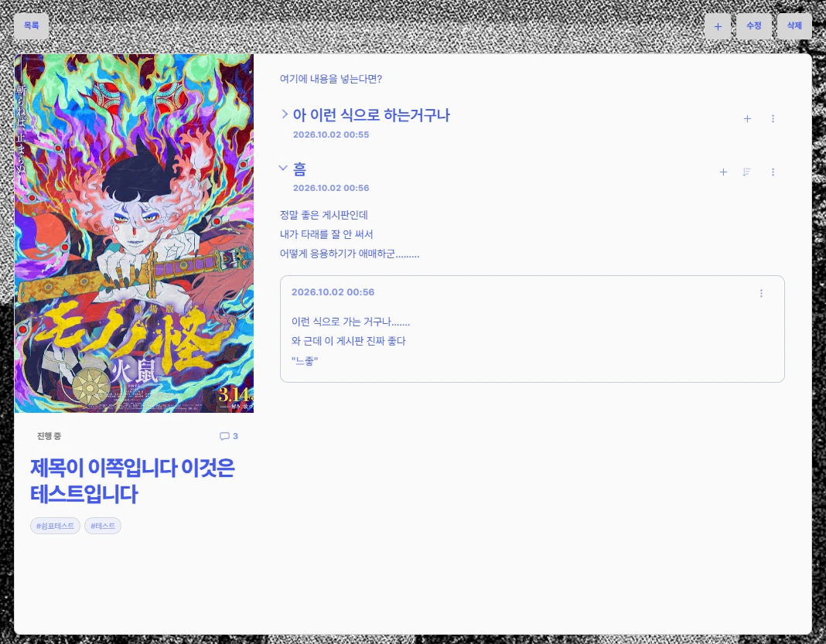Click the 삭제 delete button
The image size is (826, 644).
click(794, 26)
